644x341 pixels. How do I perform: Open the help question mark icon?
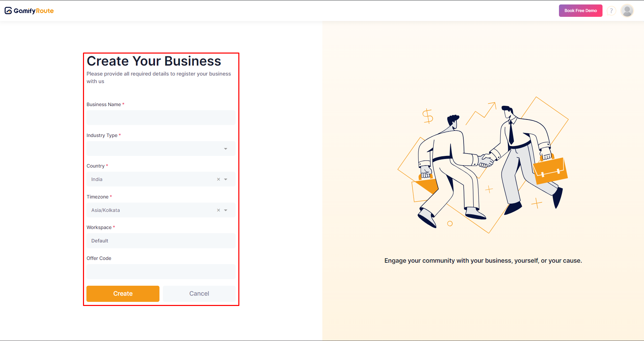point(611,11)
